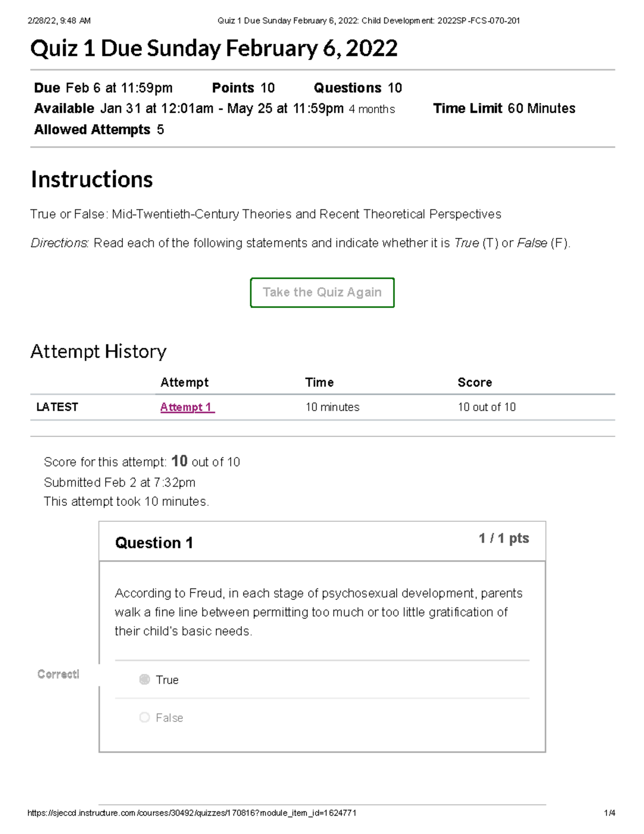Click the LATEST row label
This screenshot has height=834, width=644.
click(x=57, y=407)
